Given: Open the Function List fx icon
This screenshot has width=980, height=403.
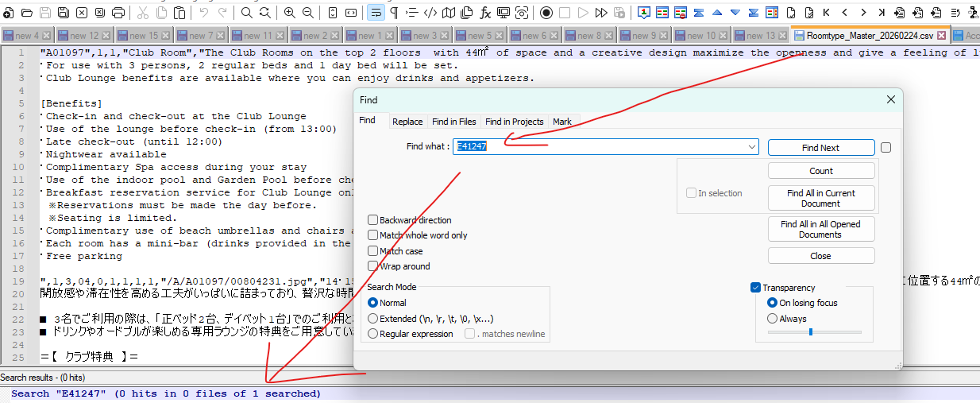Looking at the screenshot, I should [x=485, y=13].
